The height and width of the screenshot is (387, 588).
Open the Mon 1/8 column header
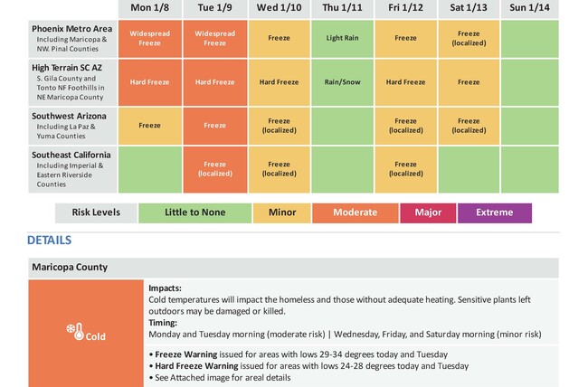click(x=150, y=9)
